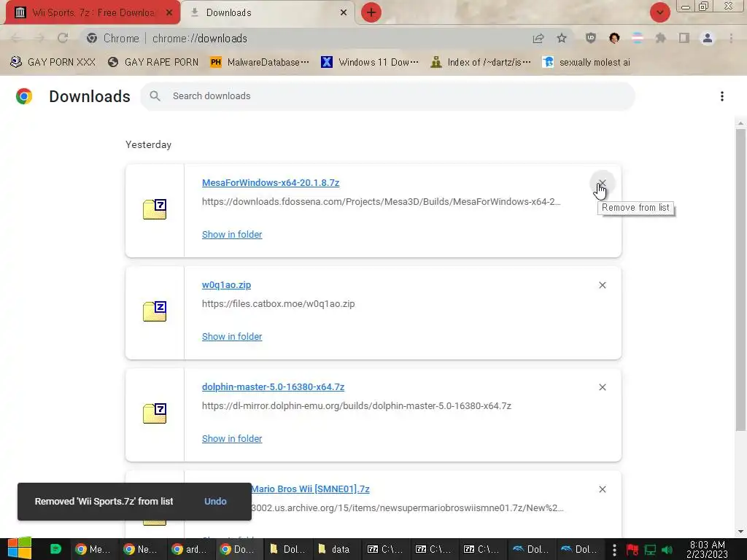Show hidden tray icons via dots

(x=614, y=549)
